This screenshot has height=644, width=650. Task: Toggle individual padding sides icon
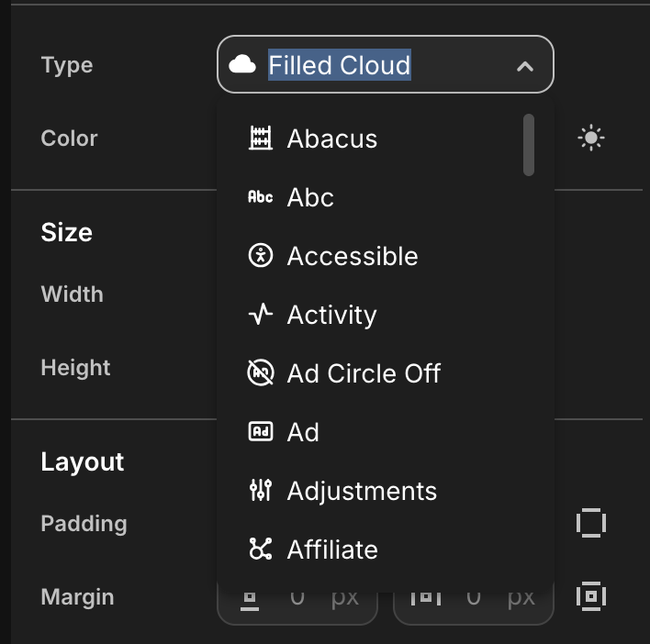click(590, 523)
